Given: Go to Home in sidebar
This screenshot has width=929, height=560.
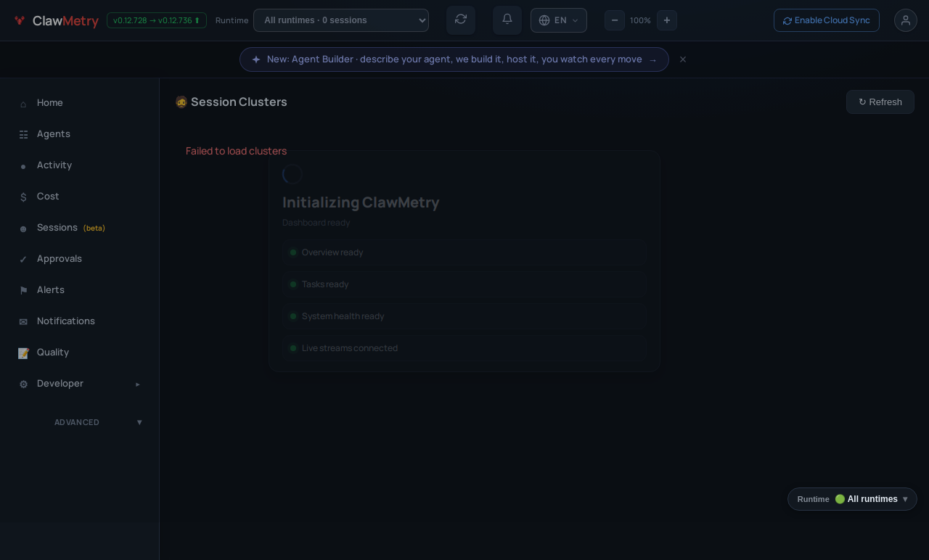Looking at the screenshot, I should point(80,103).
